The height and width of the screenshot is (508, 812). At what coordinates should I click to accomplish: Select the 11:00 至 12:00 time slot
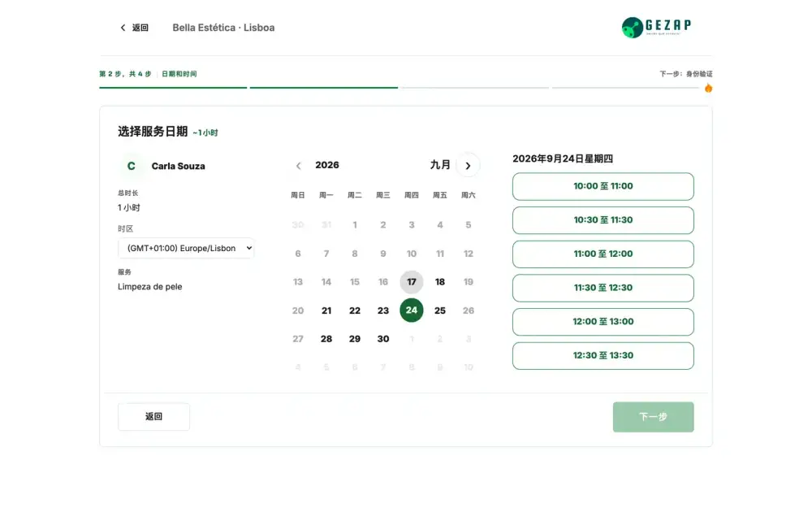[603, 254]
